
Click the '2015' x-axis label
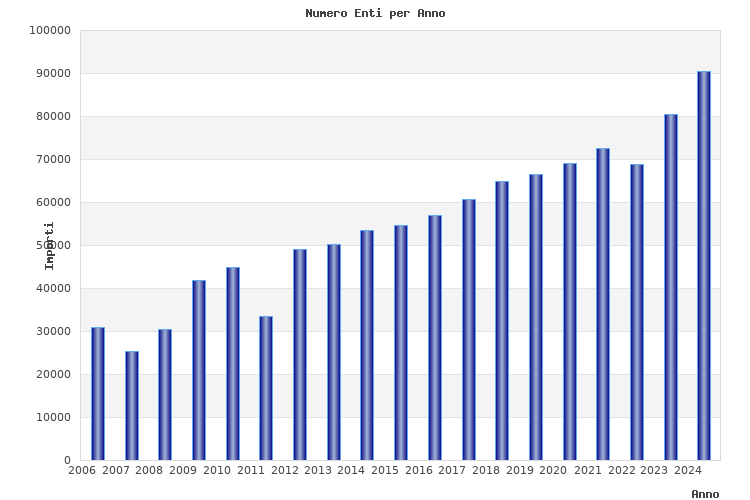click(385, 470)
